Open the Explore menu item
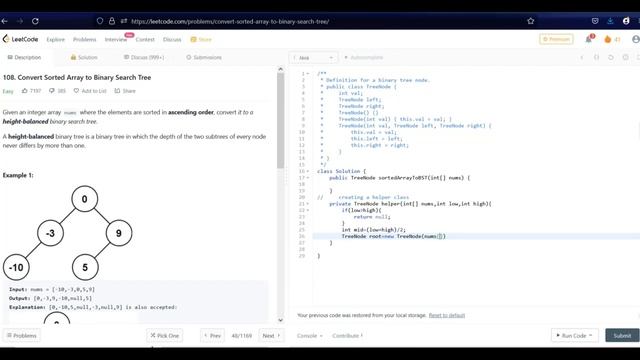The image size is (640, 360). click(56, 40)
